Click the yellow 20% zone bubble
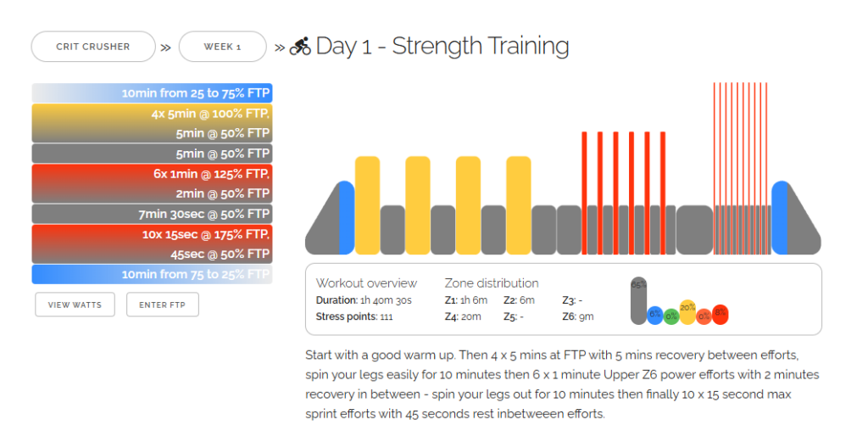 tap(687, 313)
